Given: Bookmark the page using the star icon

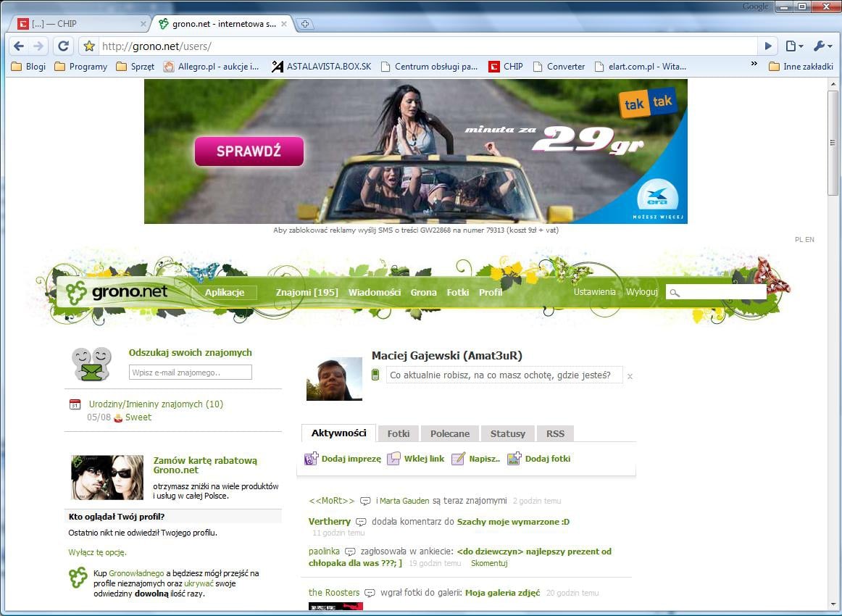Looking at the screenshot, I should pos(89,46).
